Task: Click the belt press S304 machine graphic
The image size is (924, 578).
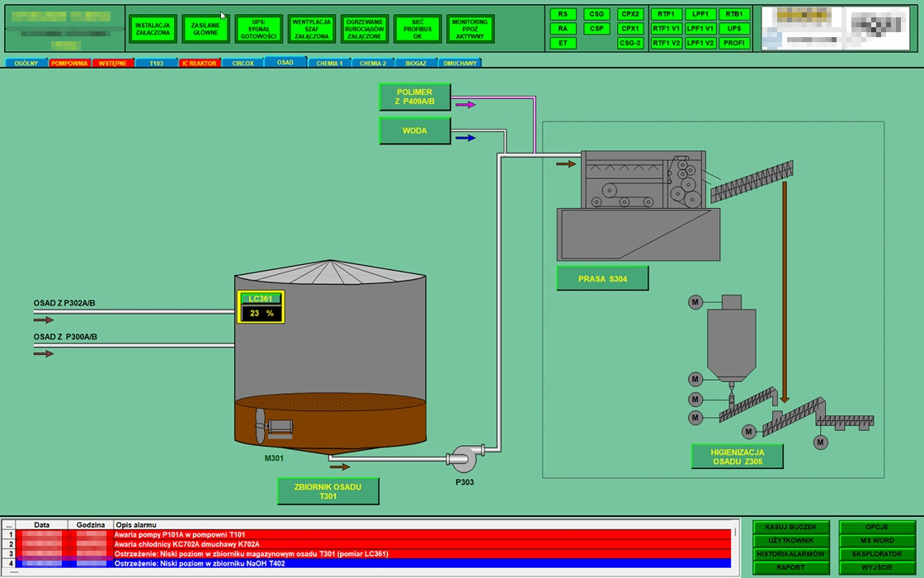Action: pyautogui.click(x=642, y=180)
